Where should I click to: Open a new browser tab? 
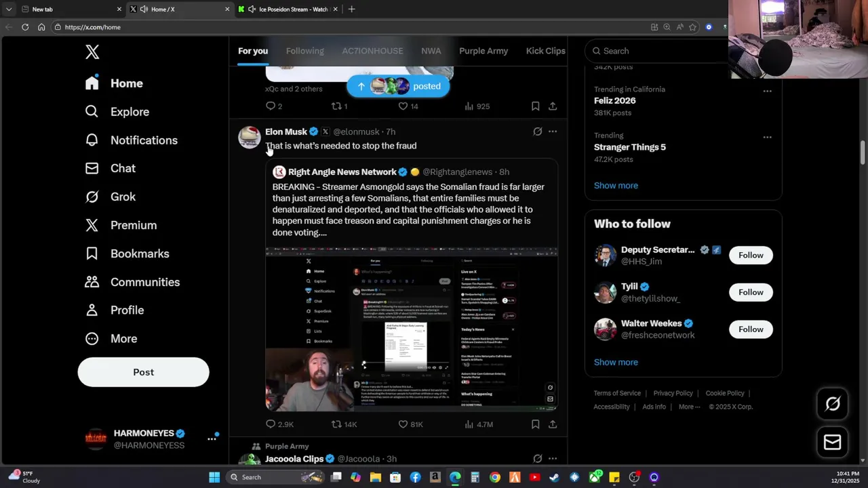(x=351, y=9)
